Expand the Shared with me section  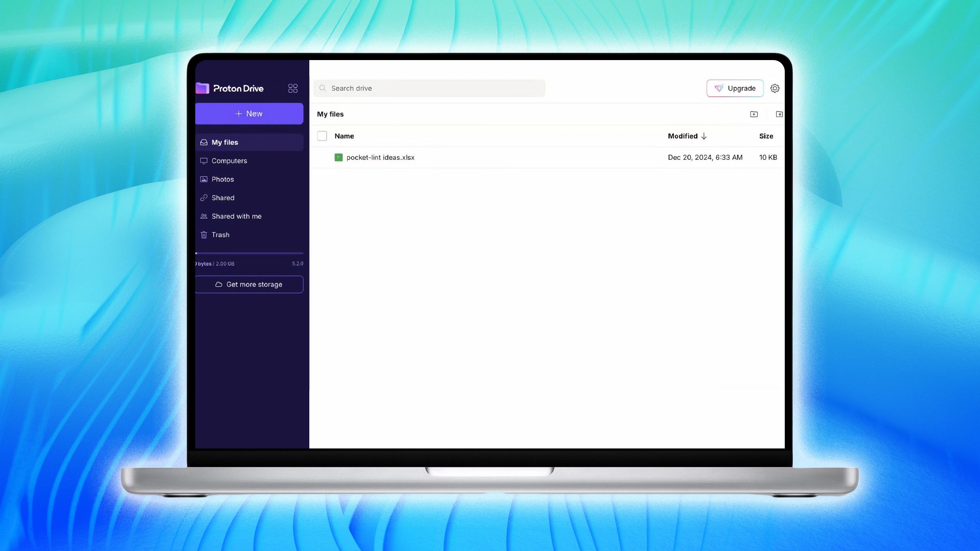click(236, 217)
